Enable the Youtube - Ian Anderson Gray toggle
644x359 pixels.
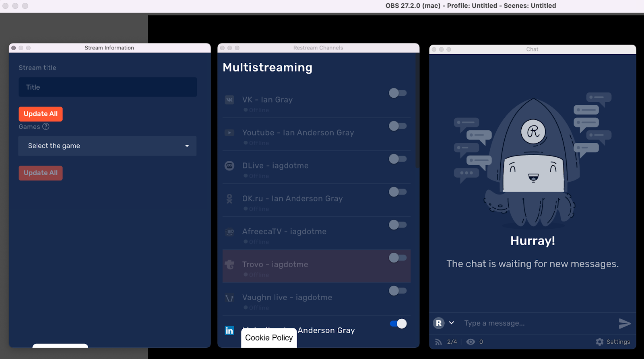point(398,126)
